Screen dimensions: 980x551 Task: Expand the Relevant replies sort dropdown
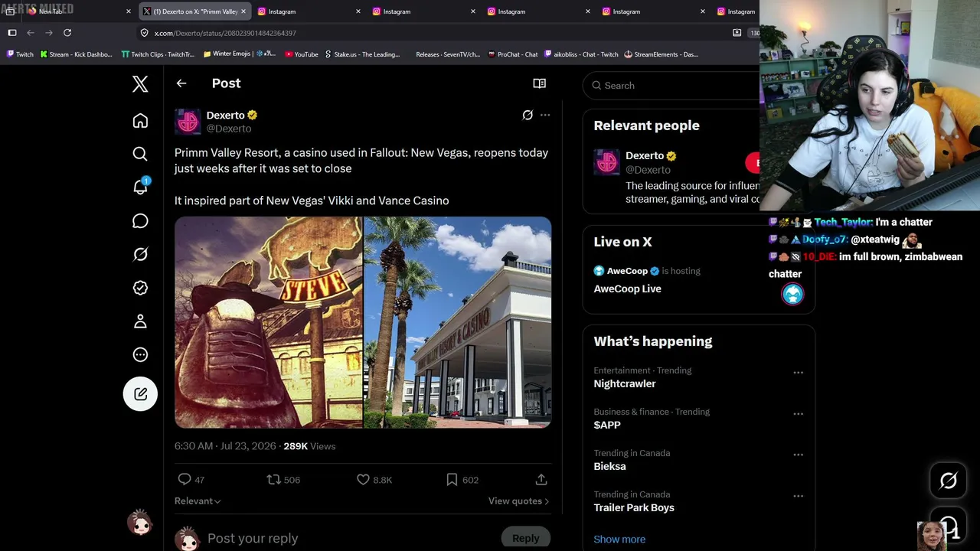click(x=198, y=501)
